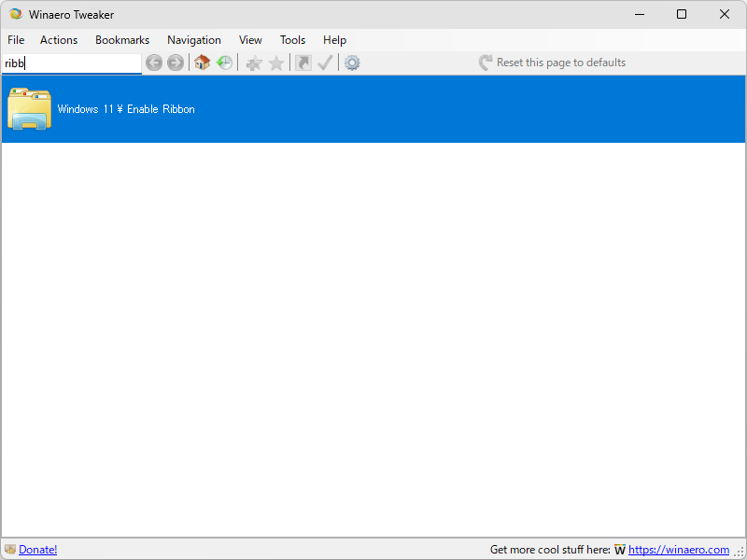Open the Donate link

click(x=37, y=550)
